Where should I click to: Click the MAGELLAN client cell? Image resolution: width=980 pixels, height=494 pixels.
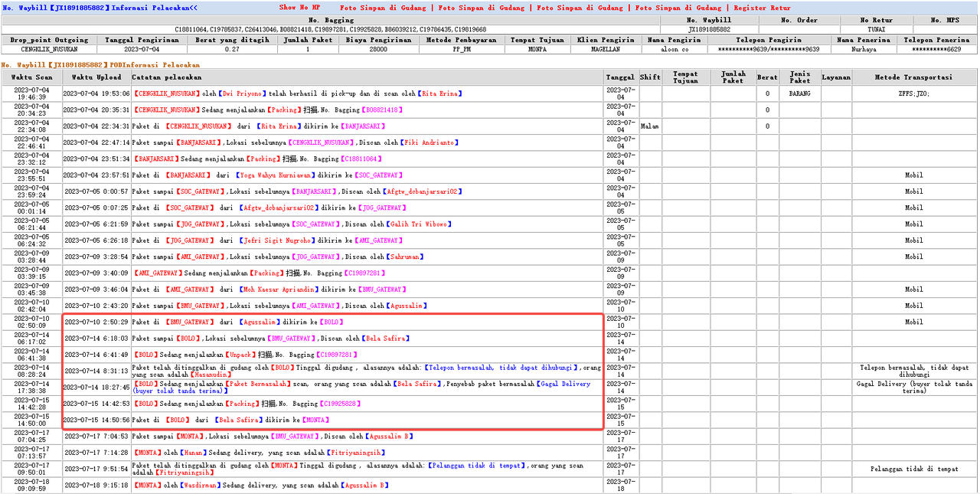[x=607, y=49]
